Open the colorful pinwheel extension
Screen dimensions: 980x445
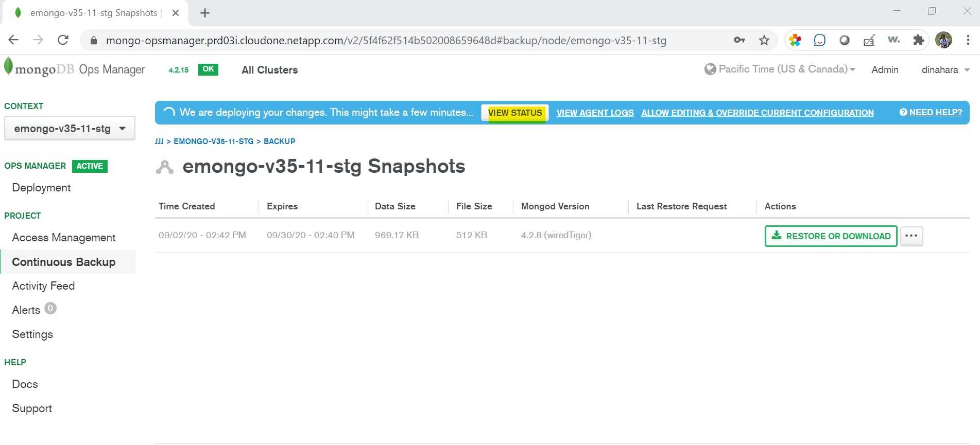[x=795, y=40]
